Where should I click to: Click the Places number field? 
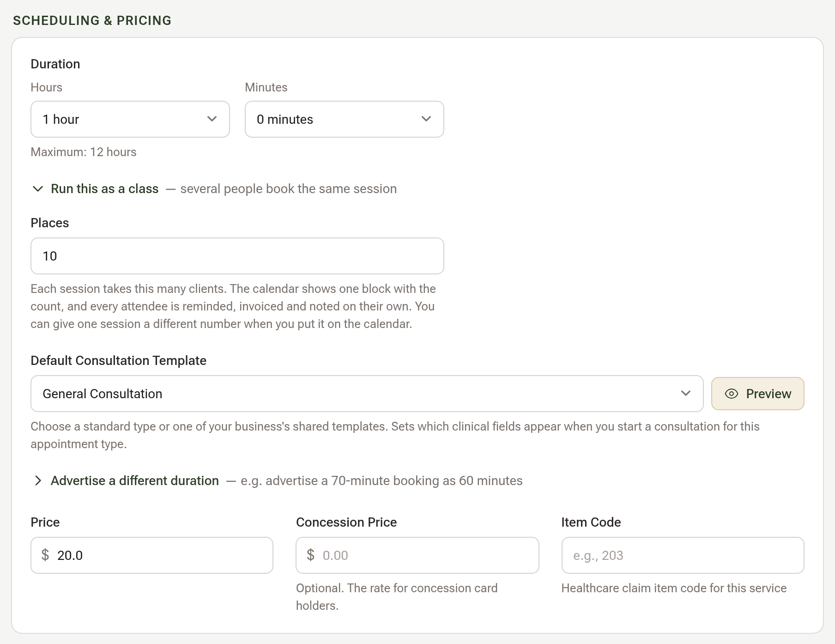pos(237,256)
